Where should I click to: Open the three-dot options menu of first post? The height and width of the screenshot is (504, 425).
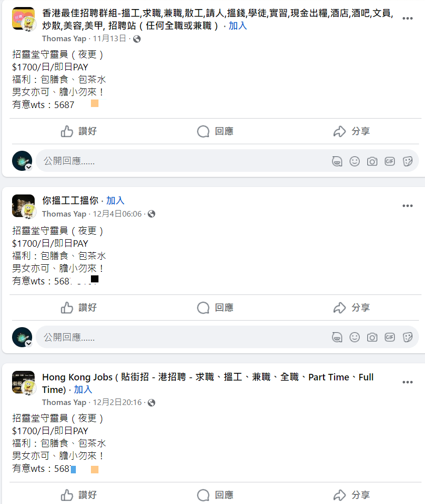coord(407,19)
